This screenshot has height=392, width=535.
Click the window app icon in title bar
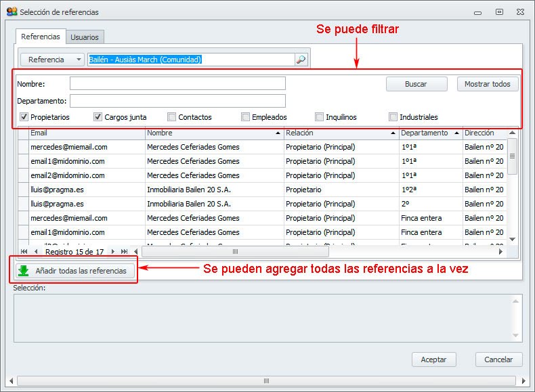click(x=12, y=12)
